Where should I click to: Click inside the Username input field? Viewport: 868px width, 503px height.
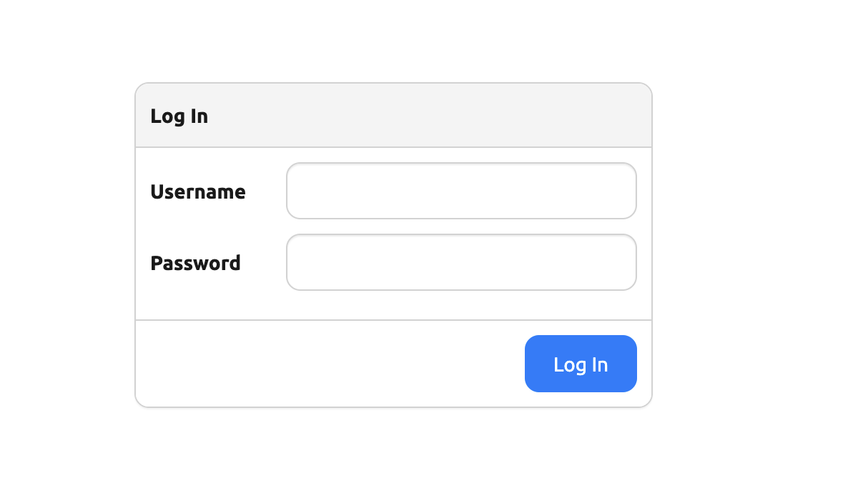[x=461, y=191]
